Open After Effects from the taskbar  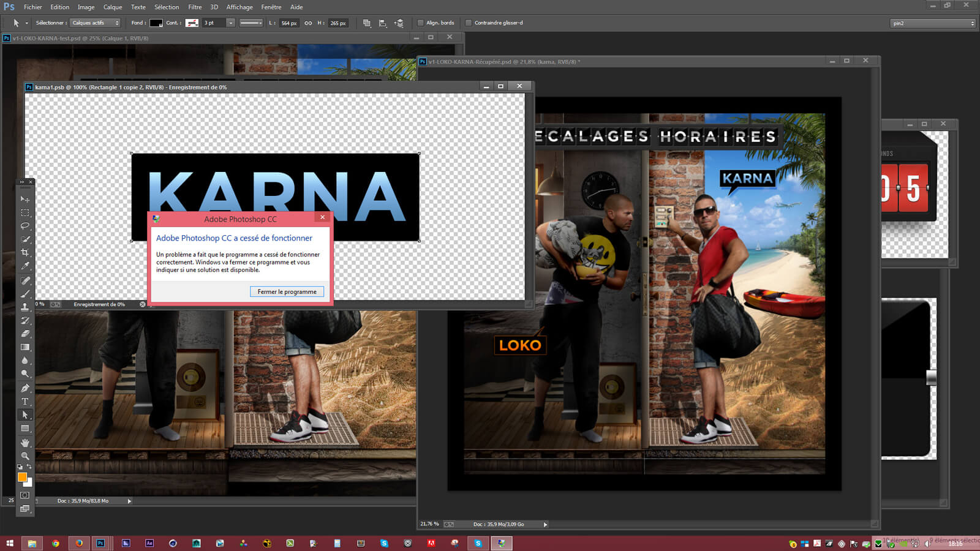tap(149, 543)
